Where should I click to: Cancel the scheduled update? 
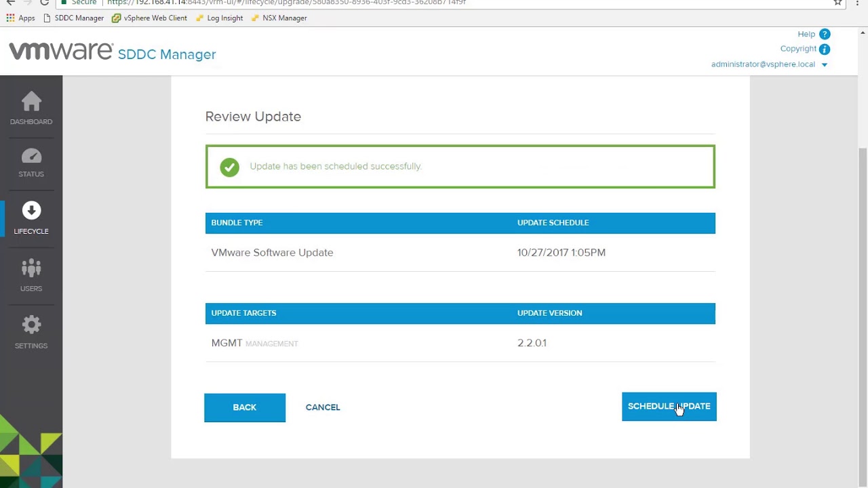[323, 407]
